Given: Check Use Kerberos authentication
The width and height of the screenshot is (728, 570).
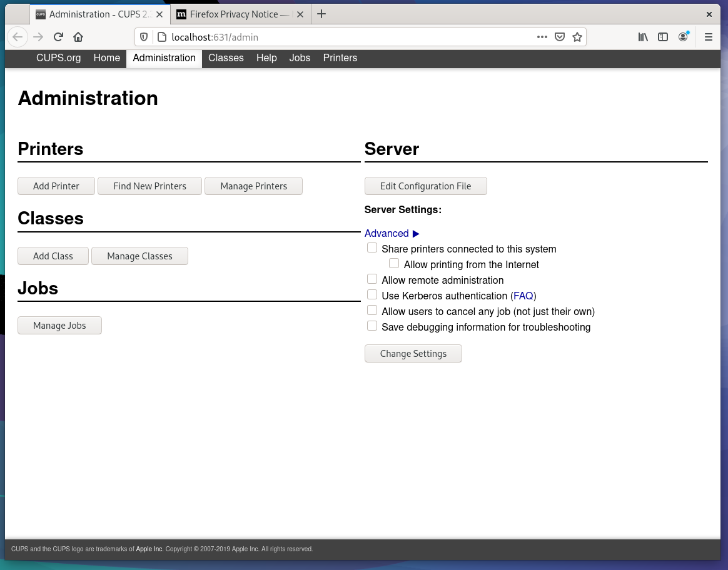Looking at the screenshot, I should click(x=372, y=294).
